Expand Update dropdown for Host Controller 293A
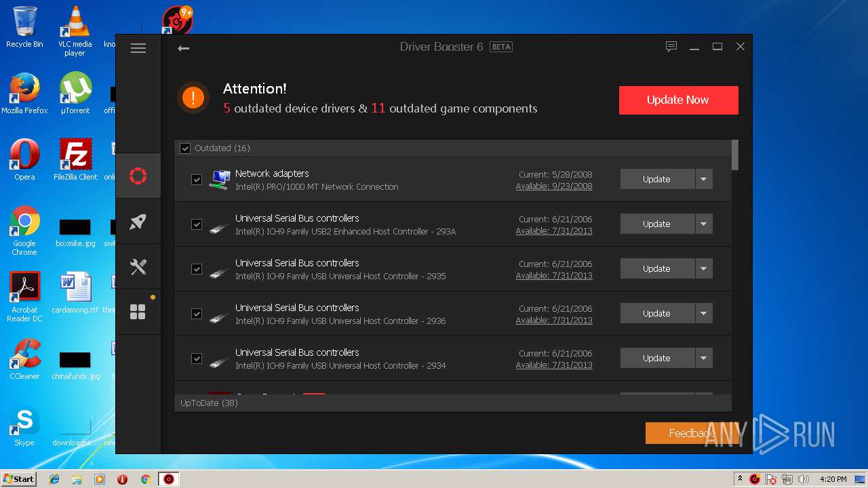Screen dimensions: 868x488 pos(704,224)
